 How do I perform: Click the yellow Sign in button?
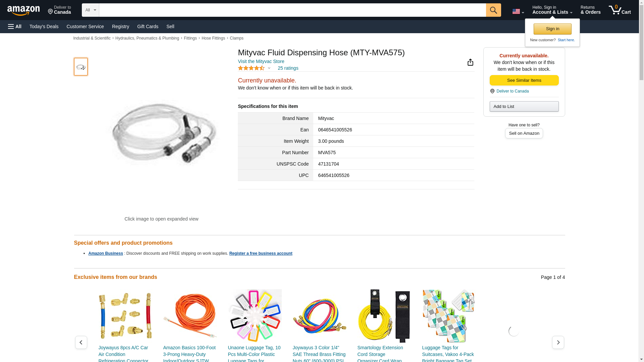552,29
